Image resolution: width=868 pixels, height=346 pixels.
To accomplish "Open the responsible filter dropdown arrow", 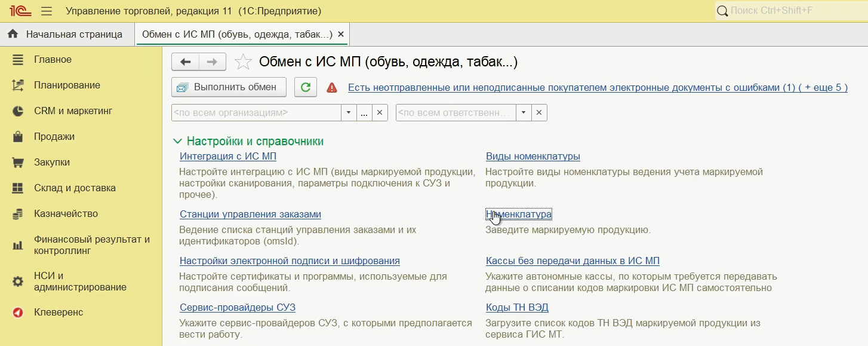I will 524,112.
